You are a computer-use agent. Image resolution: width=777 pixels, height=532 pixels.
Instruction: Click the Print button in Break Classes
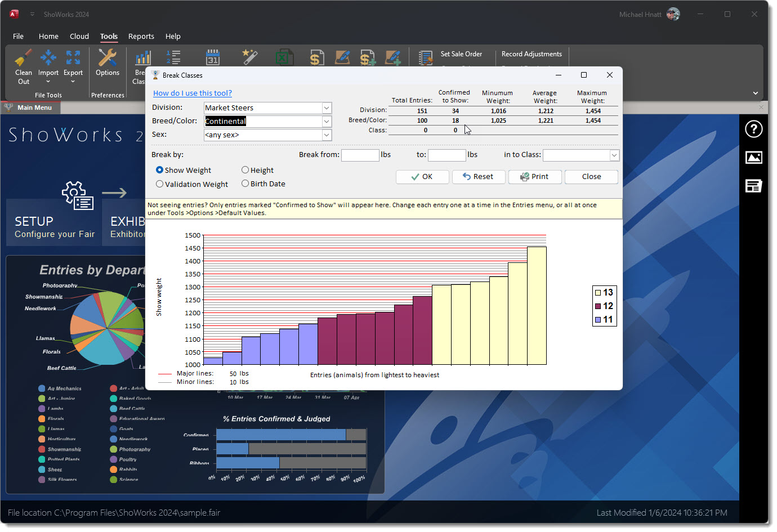535,177
